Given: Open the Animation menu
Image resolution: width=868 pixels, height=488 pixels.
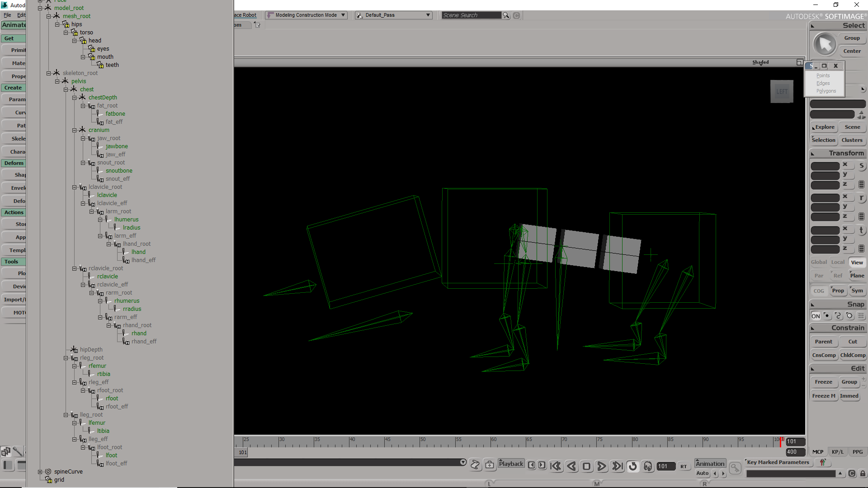Looking at the screenshot, I should (710, 464).
